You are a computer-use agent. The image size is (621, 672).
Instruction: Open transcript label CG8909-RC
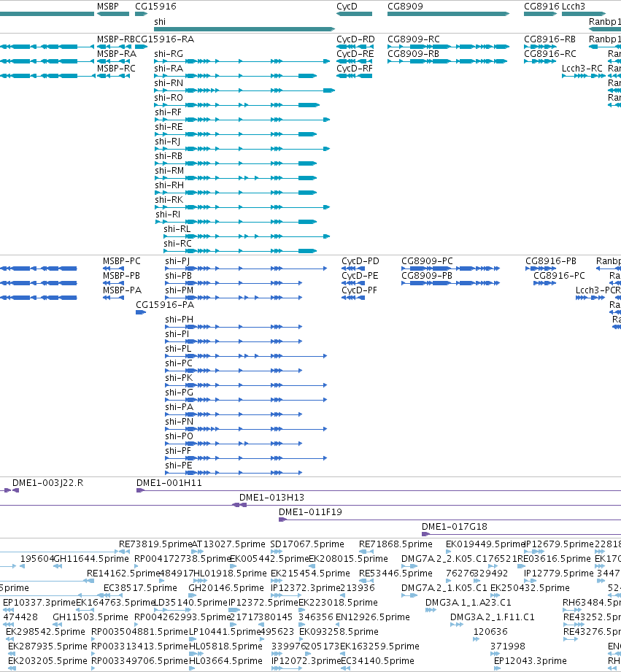(x=414, y=39)
